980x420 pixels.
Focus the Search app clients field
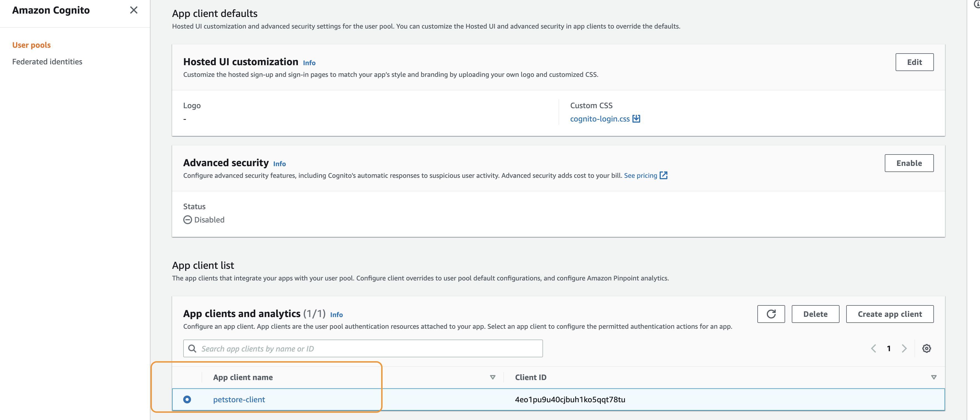(x=363, y=348)
